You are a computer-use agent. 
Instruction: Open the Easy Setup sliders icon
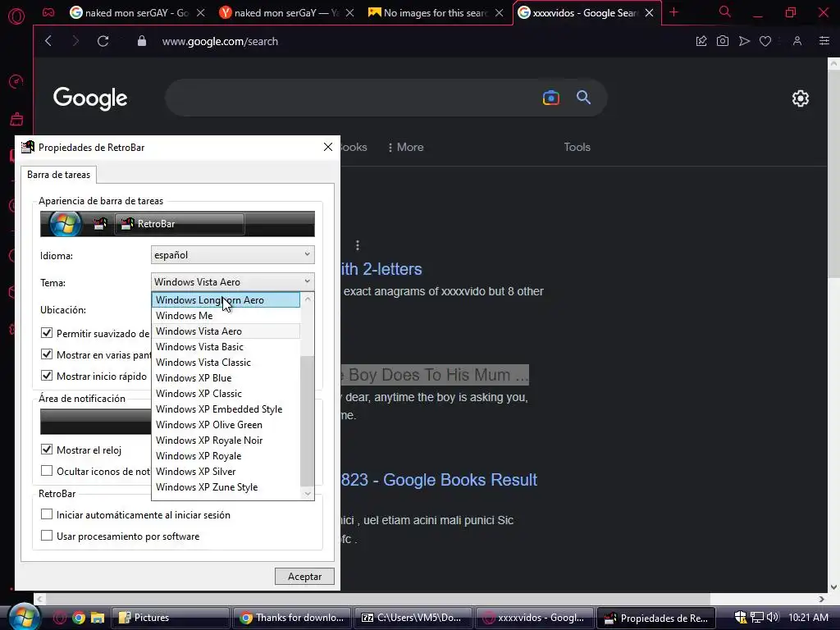click(824, 41)
